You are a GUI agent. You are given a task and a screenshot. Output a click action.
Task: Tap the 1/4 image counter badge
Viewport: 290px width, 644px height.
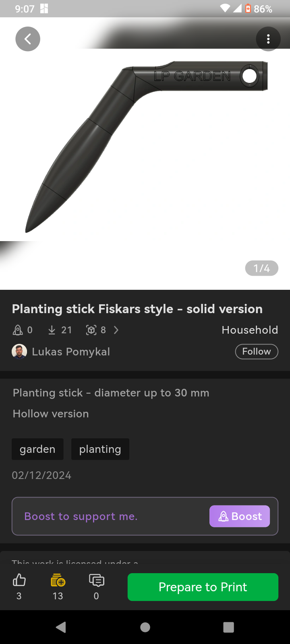click(261, 268)
